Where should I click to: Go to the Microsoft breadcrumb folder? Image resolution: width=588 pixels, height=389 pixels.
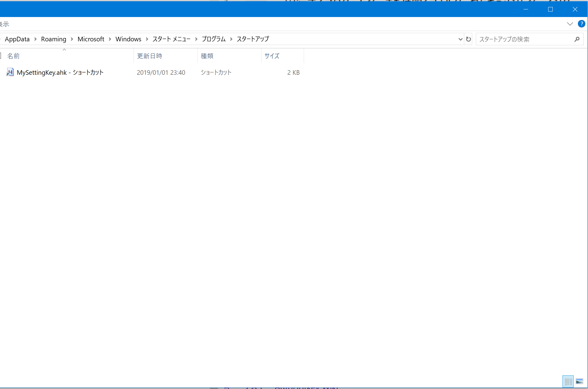pos(91,39)
